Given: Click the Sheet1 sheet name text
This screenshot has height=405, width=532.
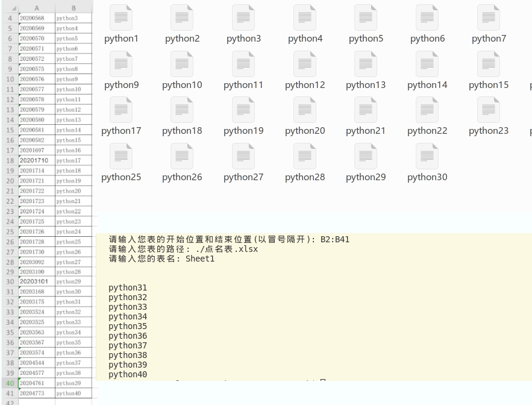Looking at the screenshot, I should point(200,259).
